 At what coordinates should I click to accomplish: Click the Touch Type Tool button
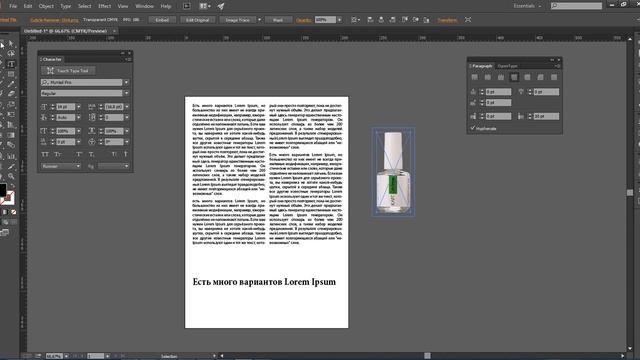tap(69, 71)
